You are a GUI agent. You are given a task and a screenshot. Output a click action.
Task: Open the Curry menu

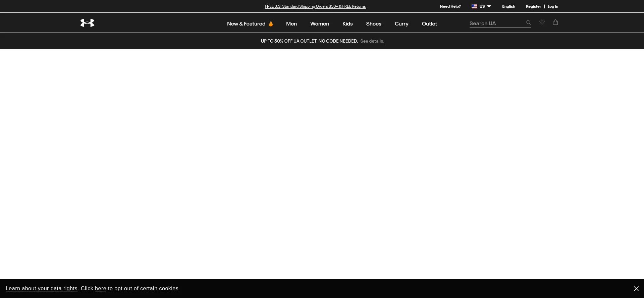pyautogui.click(x=401, y=24)
